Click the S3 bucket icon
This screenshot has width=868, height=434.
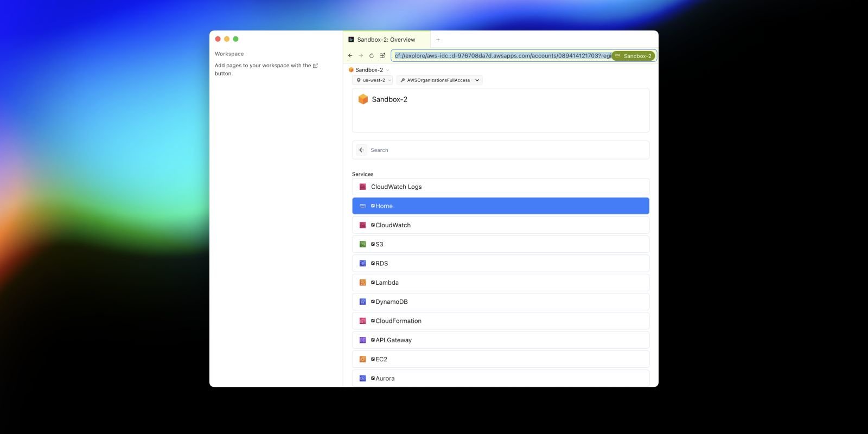(x=363, y=244)
